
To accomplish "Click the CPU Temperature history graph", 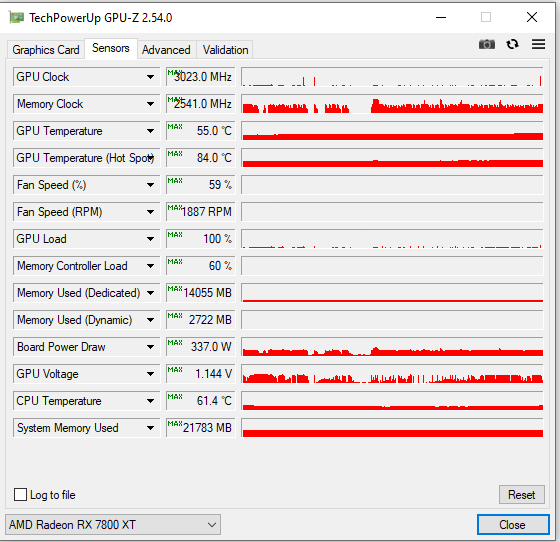I will pos(392,401).
